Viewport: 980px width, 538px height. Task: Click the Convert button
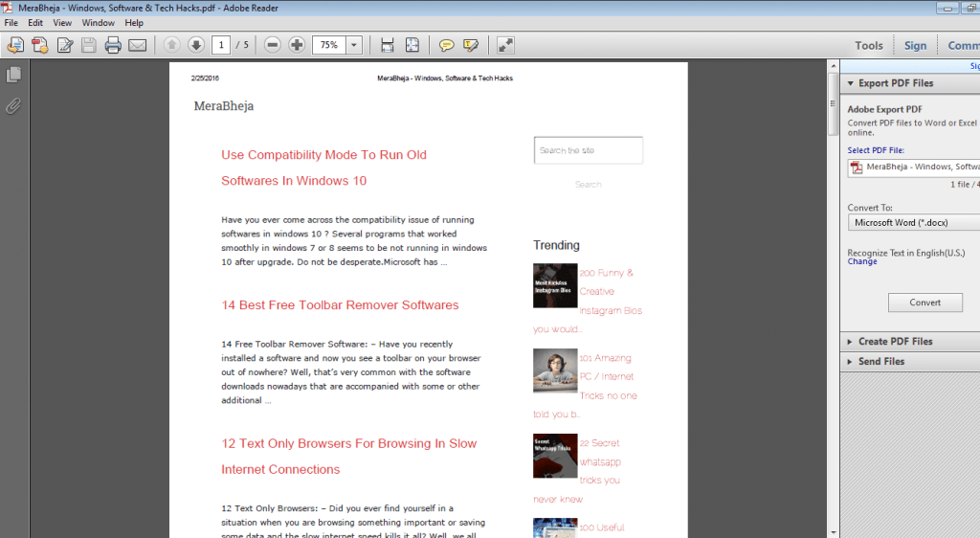coord(924,303)
